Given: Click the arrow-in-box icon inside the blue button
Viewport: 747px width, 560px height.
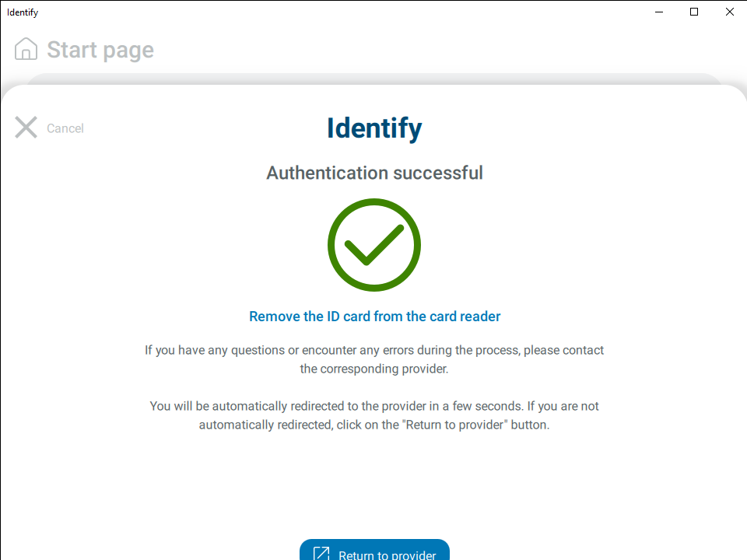Looking at the screenshot, I should coord(321,552).
